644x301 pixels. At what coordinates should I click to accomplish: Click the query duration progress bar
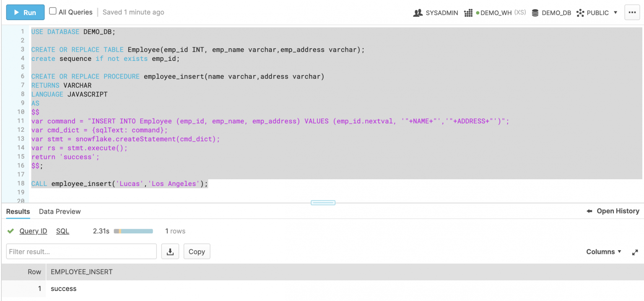point(133,231)
